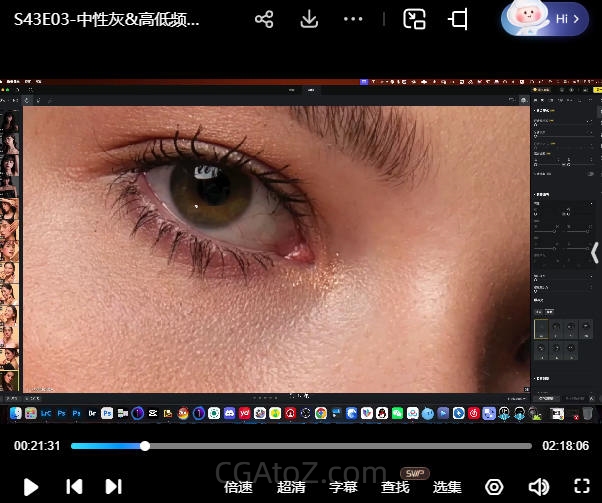Expand the side panel with the left chevron
Viewport: 602px width, 503px height.
[594, 253]
